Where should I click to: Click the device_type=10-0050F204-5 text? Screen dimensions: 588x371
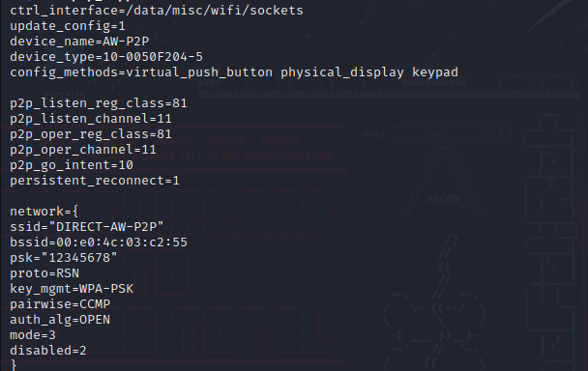coord(106,57)
